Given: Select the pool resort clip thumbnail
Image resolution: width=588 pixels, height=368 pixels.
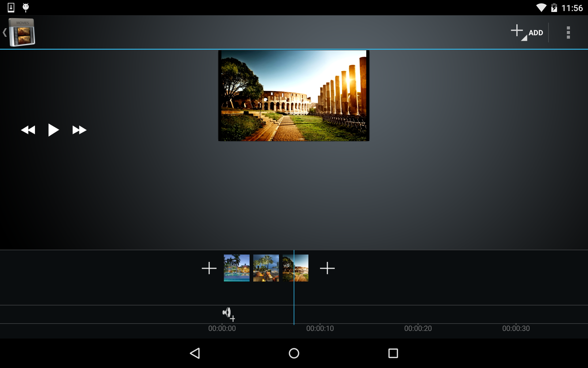Looking at the screenshot, I should [x=236, y=268].
